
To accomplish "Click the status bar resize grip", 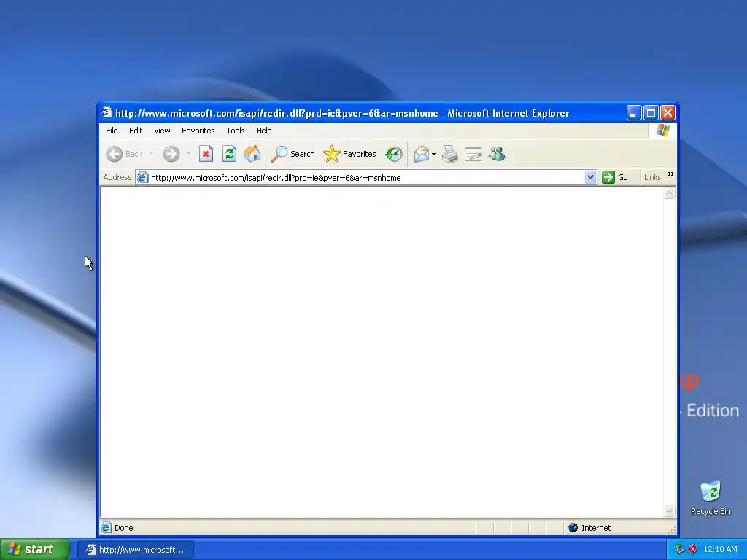I will pos(672,529).
